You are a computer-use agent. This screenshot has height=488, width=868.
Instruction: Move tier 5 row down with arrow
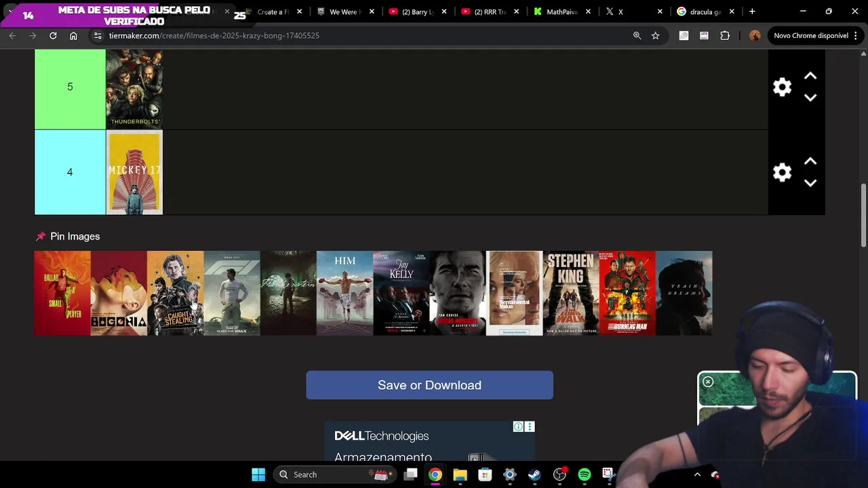tap(810, 98)
